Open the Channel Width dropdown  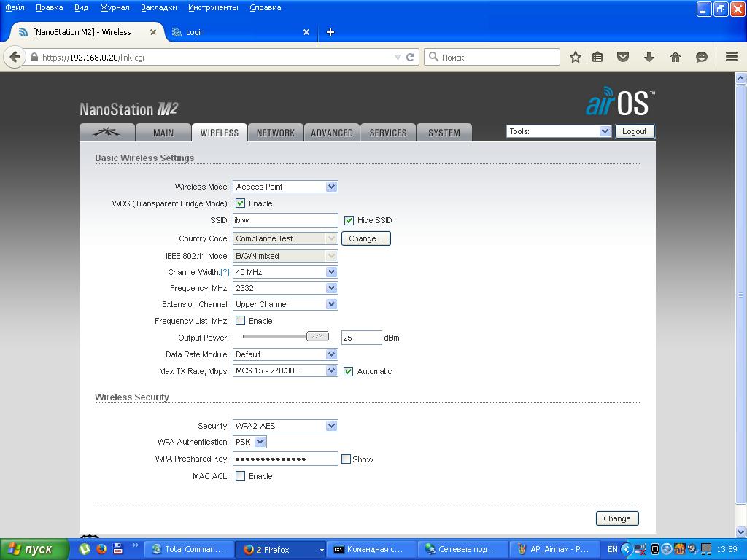[285, 272]
